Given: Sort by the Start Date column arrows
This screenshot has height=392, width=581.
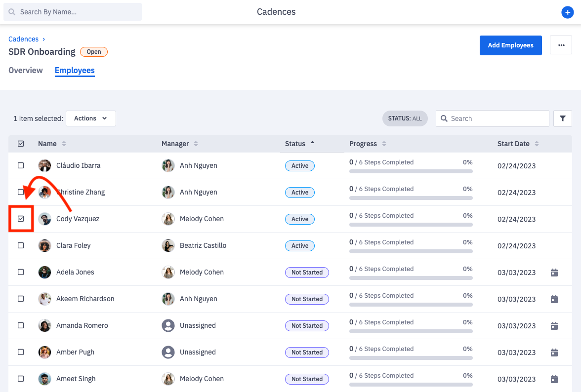Looking at the screenshot, I should coord(537,144).
